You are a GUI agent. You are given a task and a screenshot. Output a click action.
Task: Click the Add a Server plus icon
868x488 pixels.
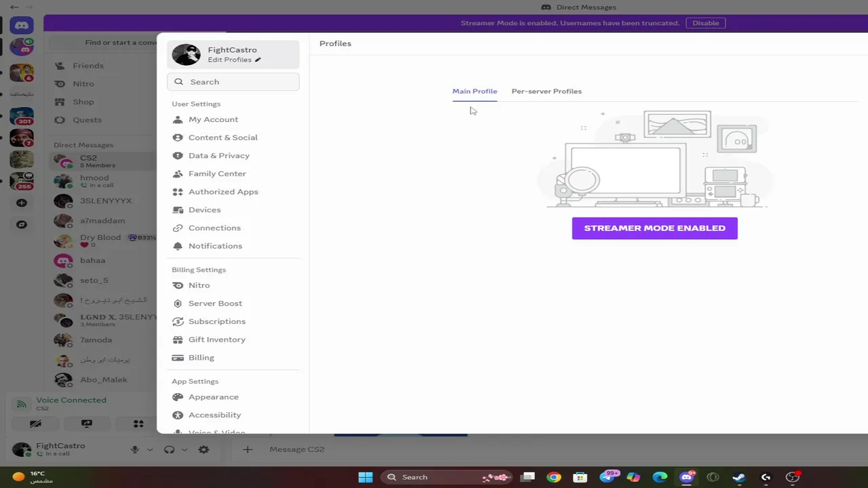point(22,203)
